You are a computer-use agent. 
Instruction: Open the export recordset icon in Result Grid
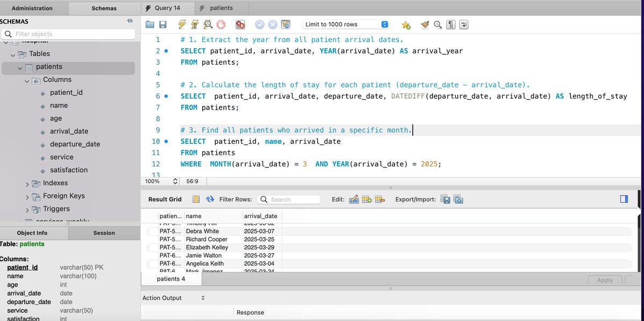pos(445,199)
